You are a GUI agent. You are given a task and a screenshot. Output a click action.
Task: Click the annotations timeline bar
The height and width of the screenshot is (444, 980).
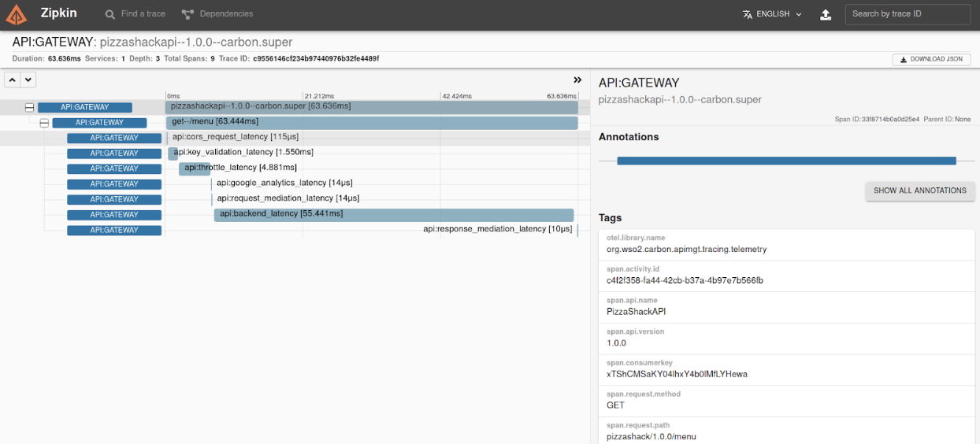(785, 161)
